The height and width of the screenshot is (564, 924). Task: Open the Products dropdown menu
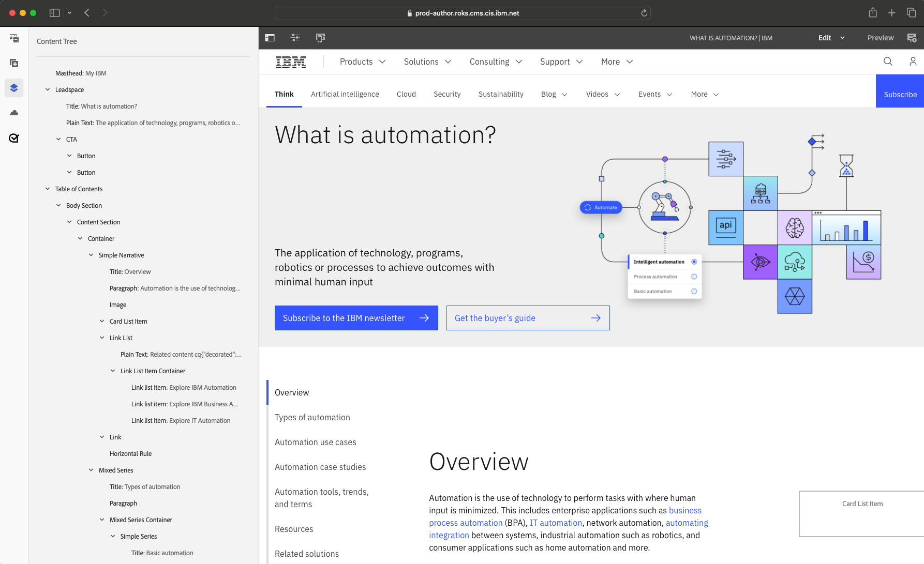point(363,62)
